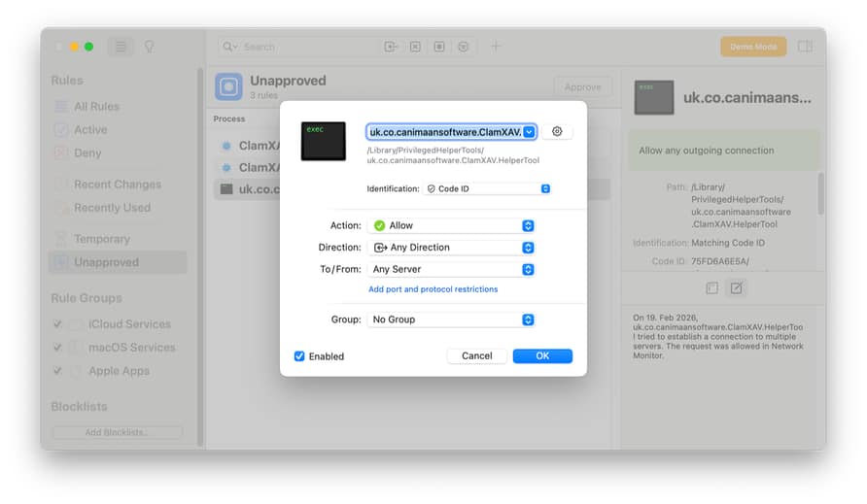Click the inspector panel scrollbar
867x504 pixels.
coord(821,193)
